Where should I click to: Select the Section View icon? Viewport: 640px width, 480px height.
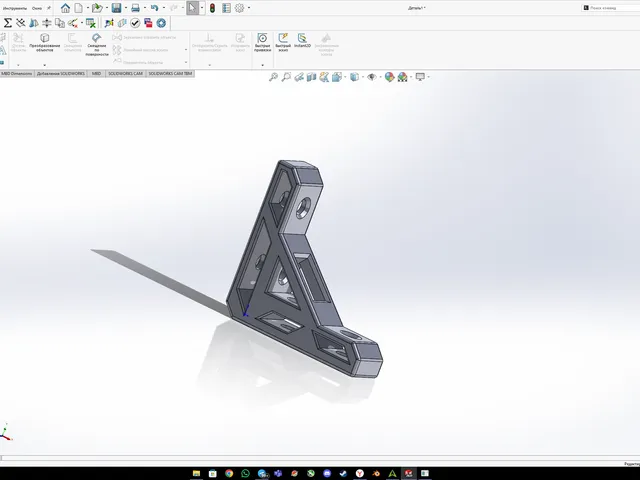tap(311, 77)
